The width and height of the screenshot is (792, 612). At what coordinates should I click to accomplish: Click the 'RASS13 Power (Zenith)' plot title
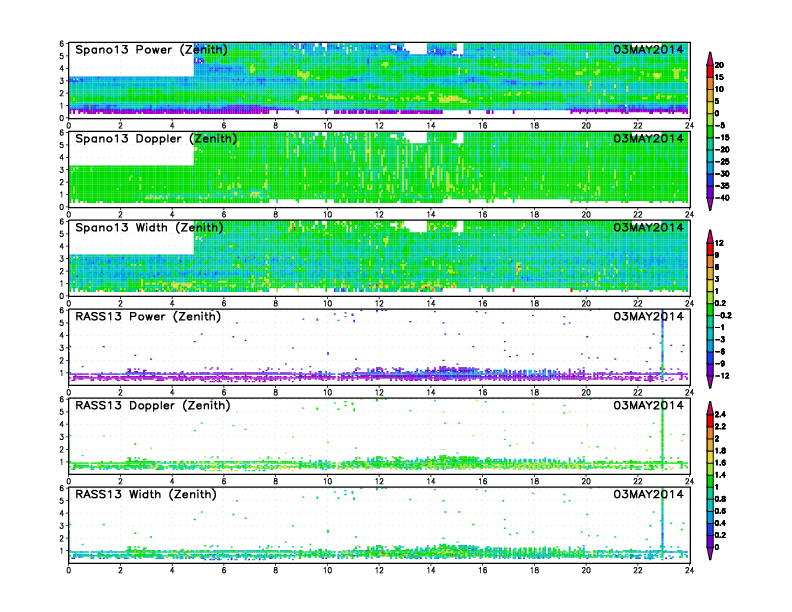pos(143,317)
